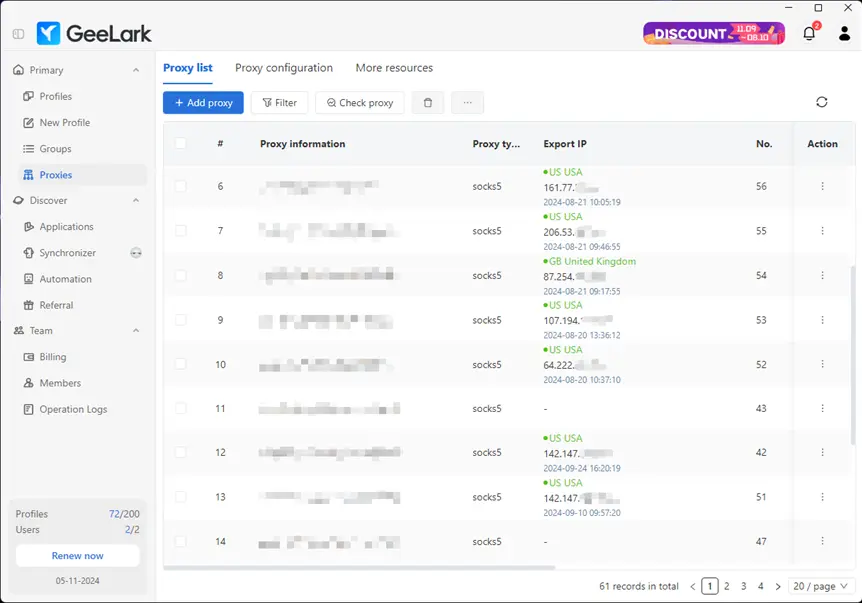Tick the checkbox for proxy row 8
Viewport: 862px width, 603px height.
181,275
